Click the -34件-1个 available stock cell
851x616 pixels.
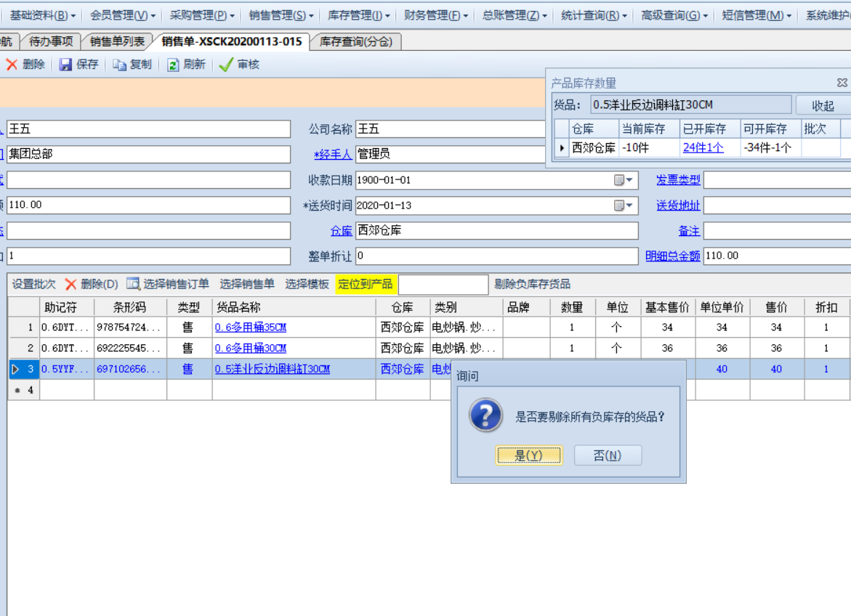[x=770, y=147]
